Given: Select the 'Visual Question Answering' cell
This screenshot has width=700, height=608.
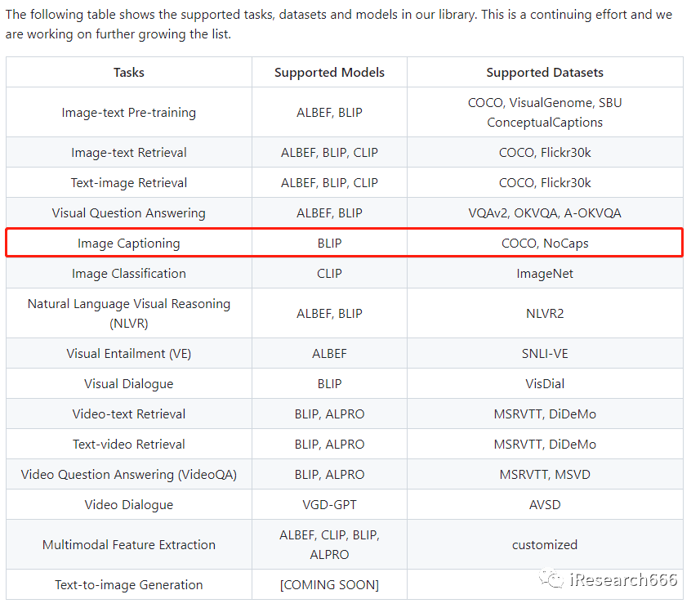Looking at the screenshot, I should 129,212.
